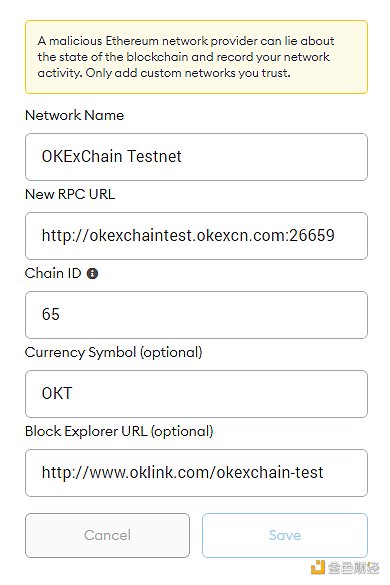The image size is (390, 585).
Task: Click the Chain ID info icon
Action: coord(92,273)
